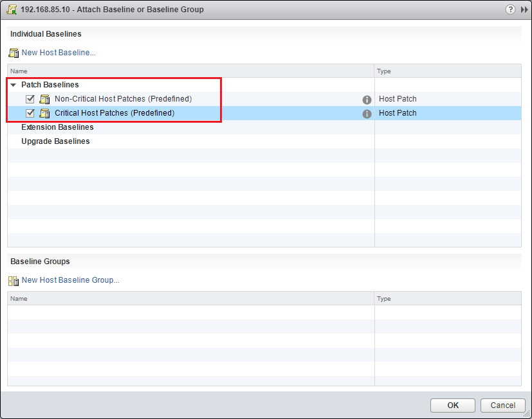Sort Individual Baselines by Name column header
Viewport: 532px width, 419px height.
coord(191,71)
